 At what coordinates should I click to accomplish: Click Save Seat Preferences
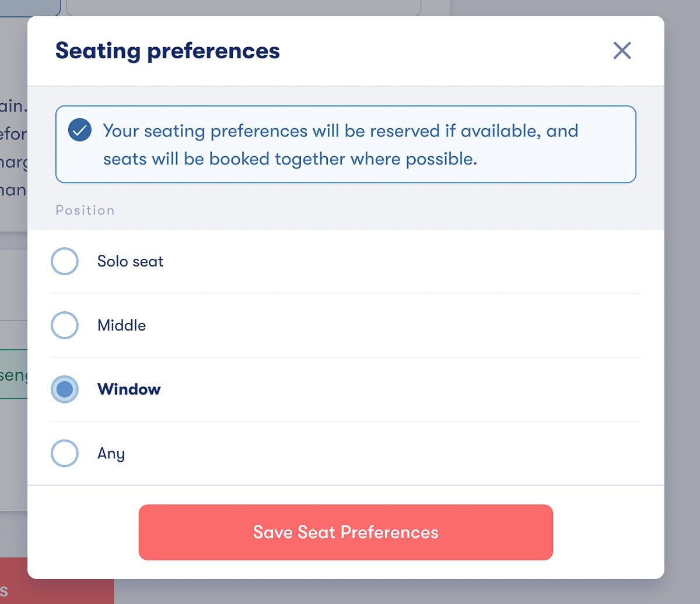coord(345,532)
